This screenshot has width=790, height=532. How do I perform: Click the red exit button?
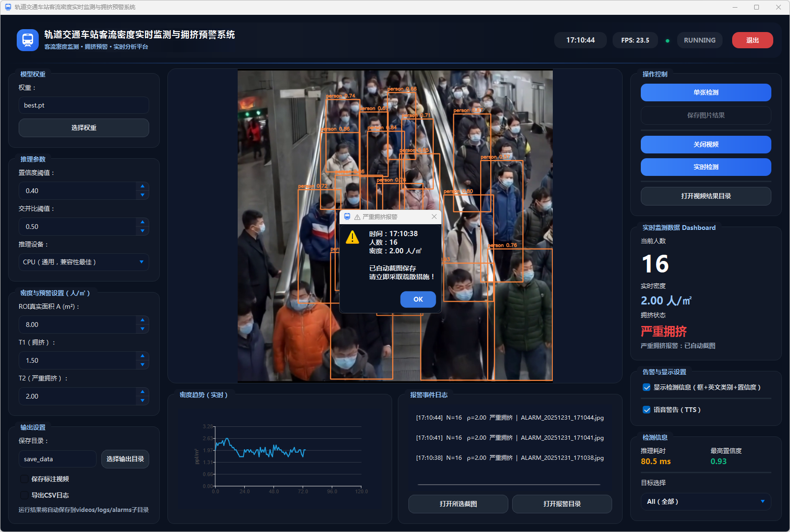752,40
